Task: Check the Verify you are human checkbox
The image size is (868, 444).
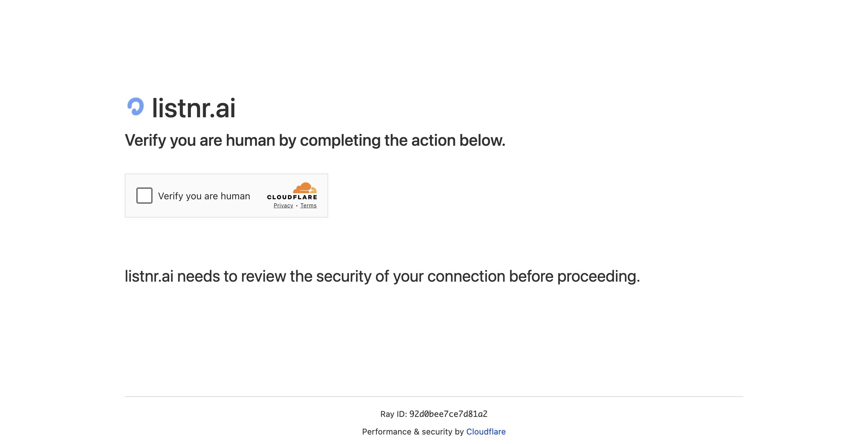Action: pyautogui.click(x=144, y=196)
